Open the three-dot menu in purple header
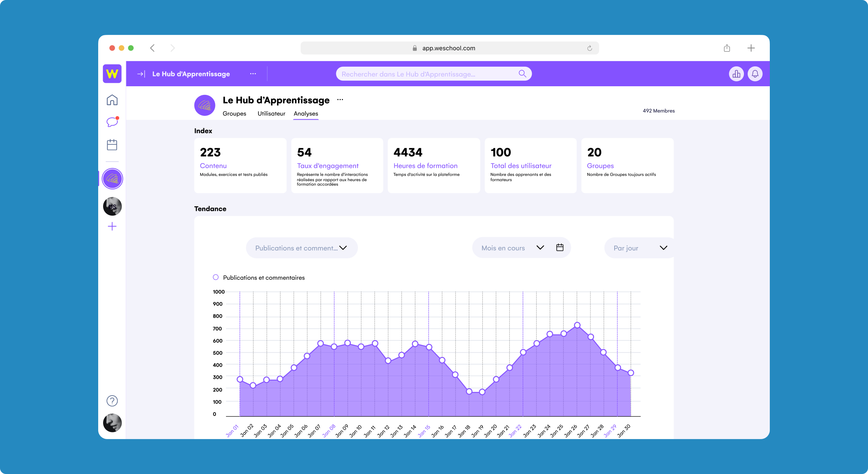 coord(253,74)
